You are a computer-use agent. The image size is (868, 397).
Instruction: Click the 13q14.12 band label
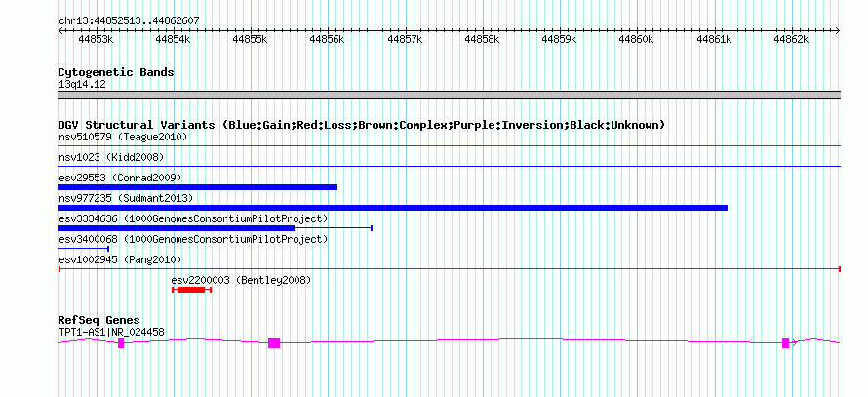pyautogui.click(x=82, y=85)
